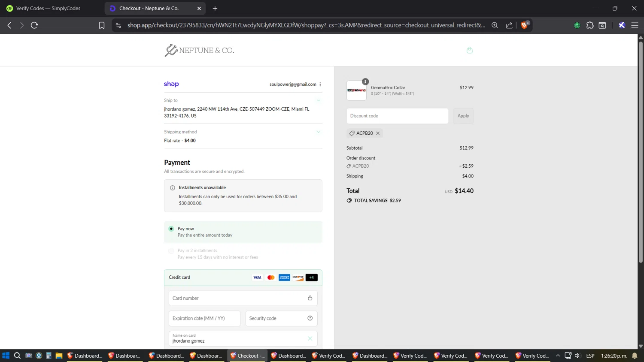Click the address bar URL
The image size is (644, 362).
tap(306, 25)
